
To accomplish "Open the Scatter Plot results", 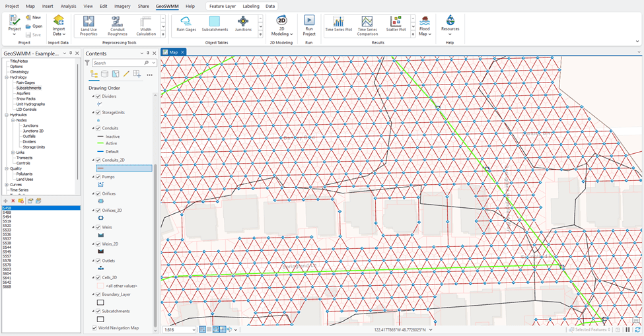I will coord(396,25).
